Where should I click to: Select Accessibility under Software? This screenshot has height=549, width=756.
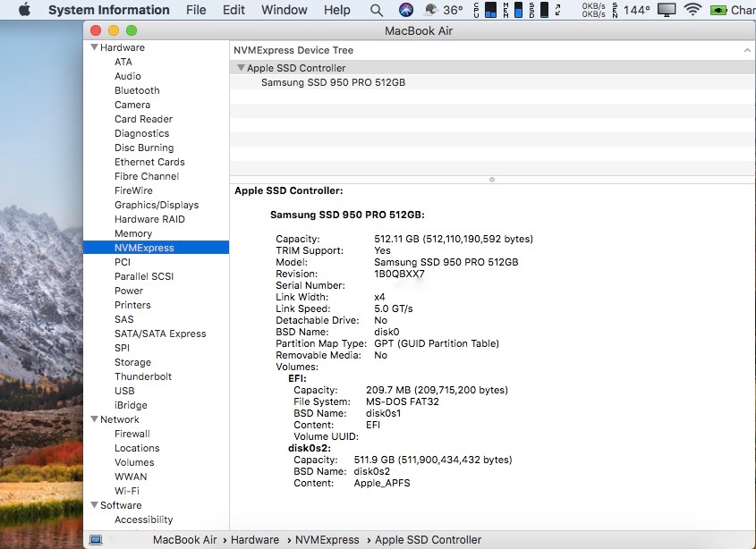coord(144,519)
